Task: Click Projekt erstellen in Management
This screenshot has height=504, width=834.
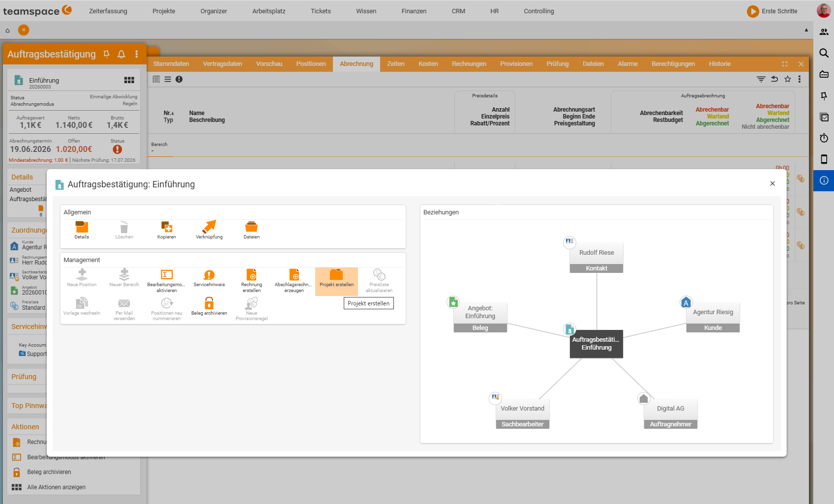Action: pos(336,281)
